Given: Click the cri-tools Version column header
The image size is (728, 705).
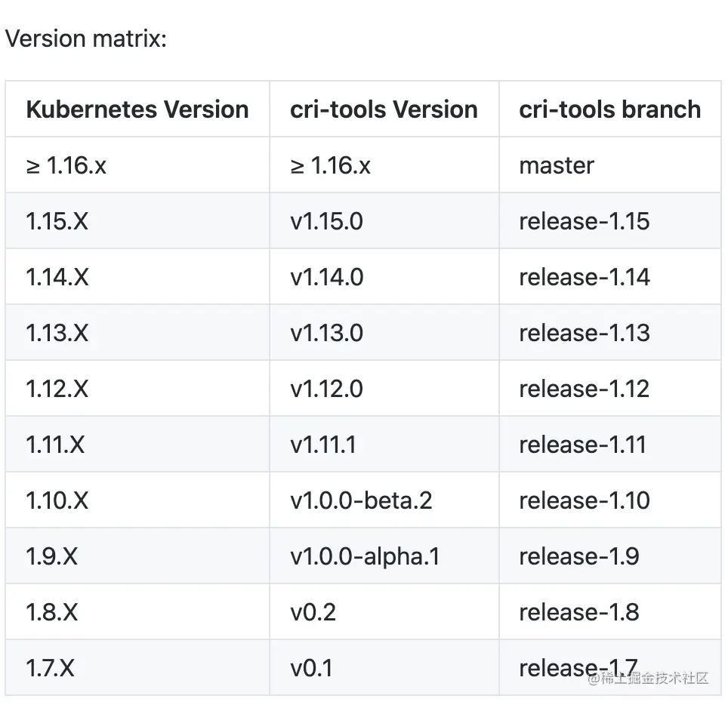Looking at the screenshot, I should pyautogui.click(x=384, y=109).
